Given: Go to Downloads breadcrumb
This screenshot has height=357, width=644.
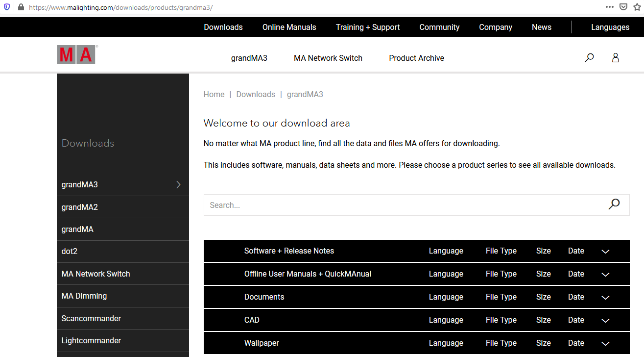Looking at the screenshot, I should 256,94.
